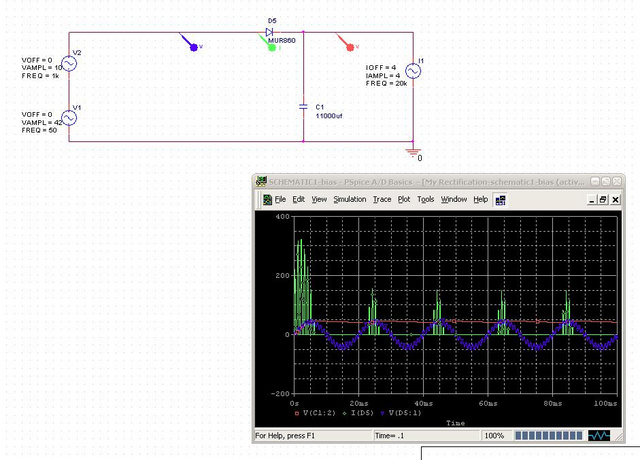Select the I1 current source symbol
The height and width of the screenshot is (460, 640).
point(413,71)
